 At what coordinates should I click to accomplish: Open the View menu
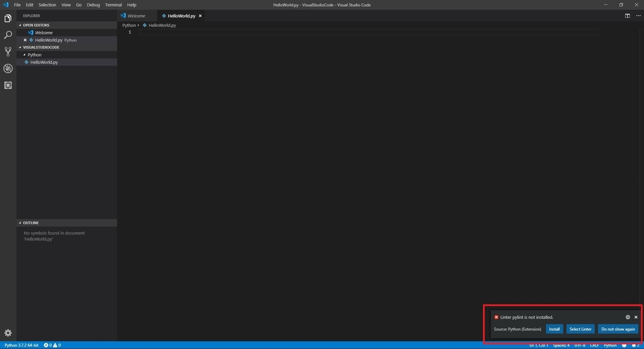click(66, 5)
